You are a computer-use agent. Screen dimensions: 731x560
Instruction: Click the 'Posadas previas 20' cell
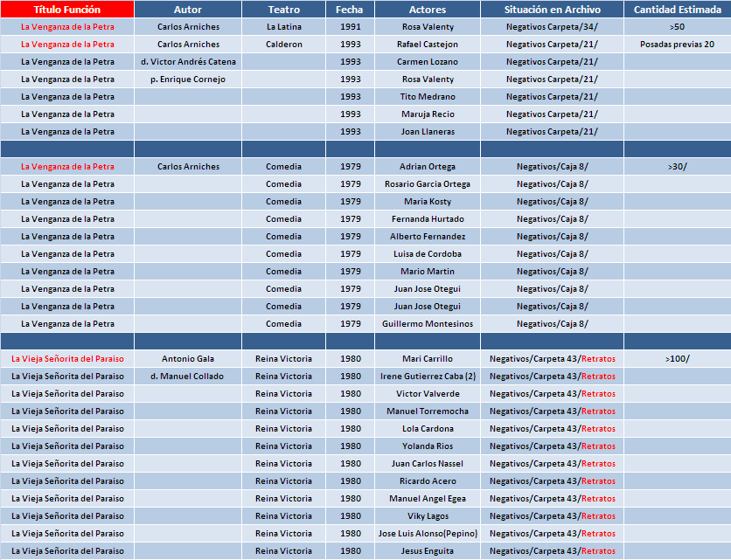click(x=678, y=45)
